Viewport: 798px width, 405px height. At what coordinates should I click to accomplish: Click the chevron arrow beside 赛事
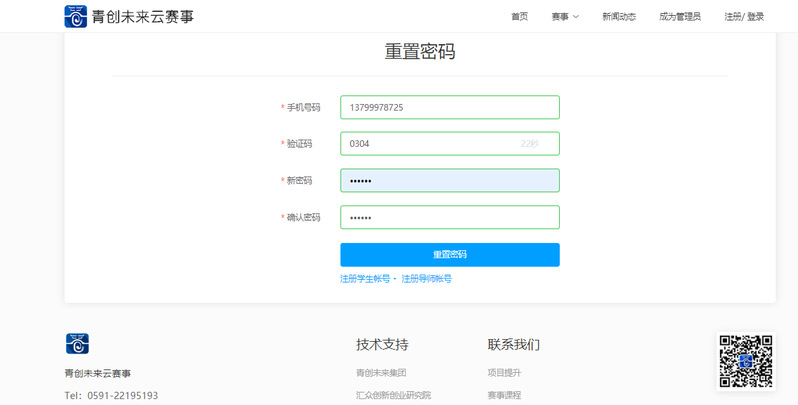click(576, 17)
